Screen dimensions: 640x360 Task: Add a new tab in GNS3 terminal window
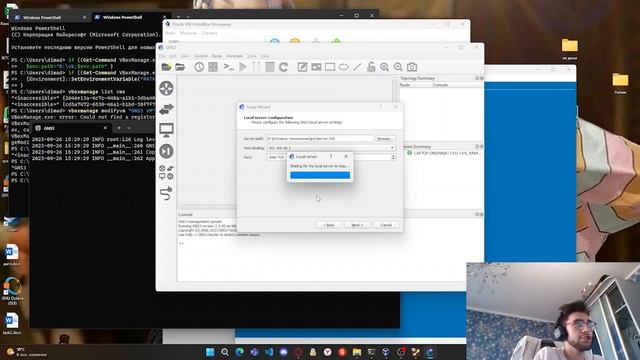coord(119,128)
